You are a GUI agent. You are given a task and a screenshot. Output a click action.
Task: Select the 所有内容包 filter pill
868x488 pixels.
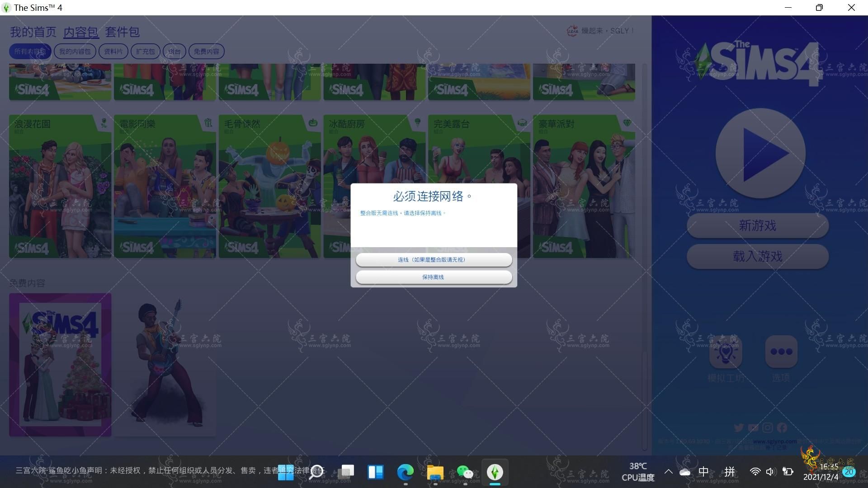tap(30, 52)
